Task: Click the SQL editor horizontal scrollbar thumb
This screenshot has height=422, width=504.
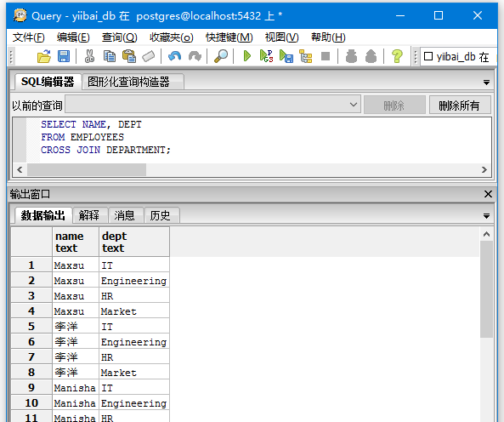Action: [x=87, y=169]
